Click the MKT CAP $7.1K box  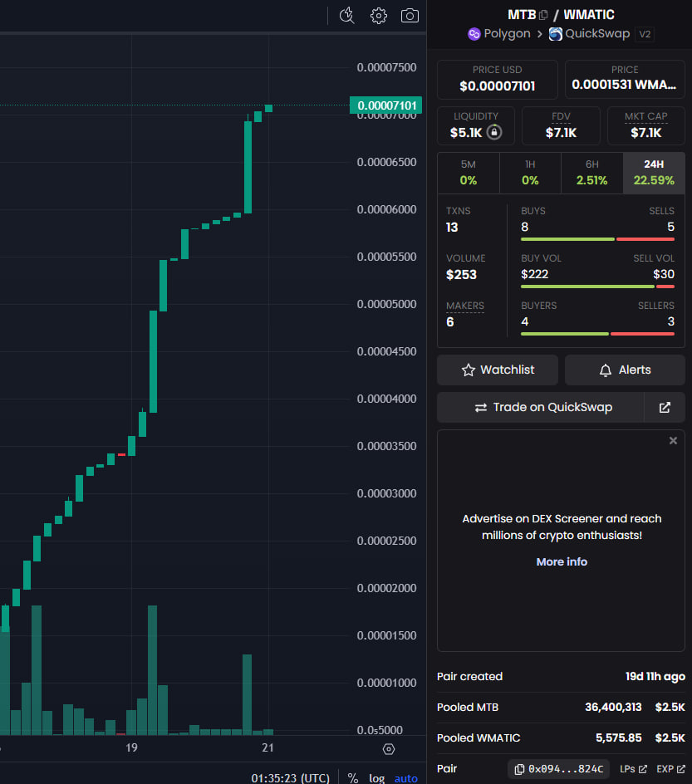tap(646, 125)
